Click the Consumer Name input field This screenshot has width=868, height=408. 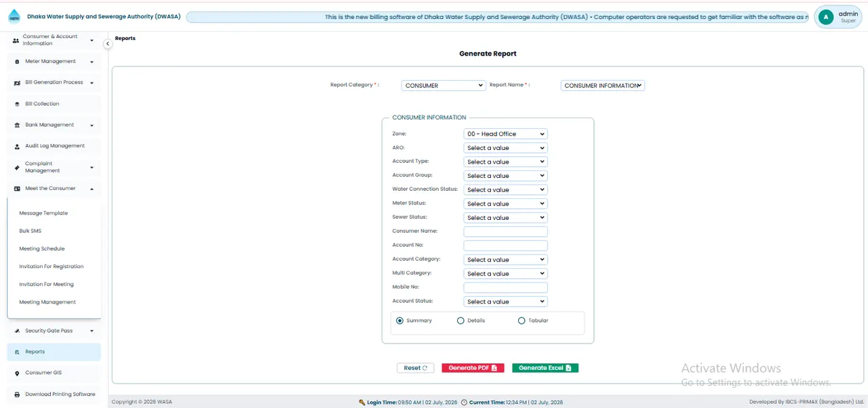tap(505, 231)
